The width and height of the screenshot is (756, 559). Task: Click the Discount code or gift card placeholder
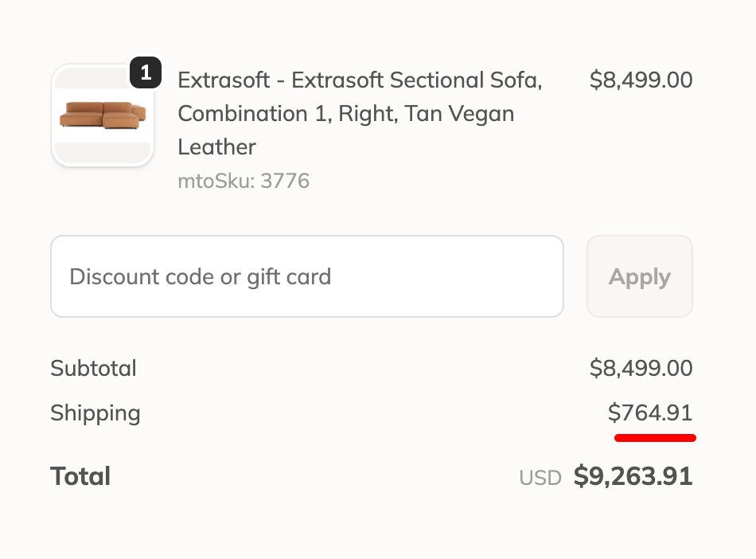pos(200,277)
